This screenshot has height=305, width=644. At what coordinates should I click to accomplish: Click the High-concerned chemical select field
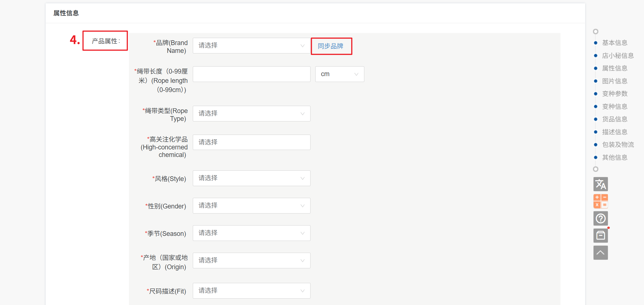(251, 142)
